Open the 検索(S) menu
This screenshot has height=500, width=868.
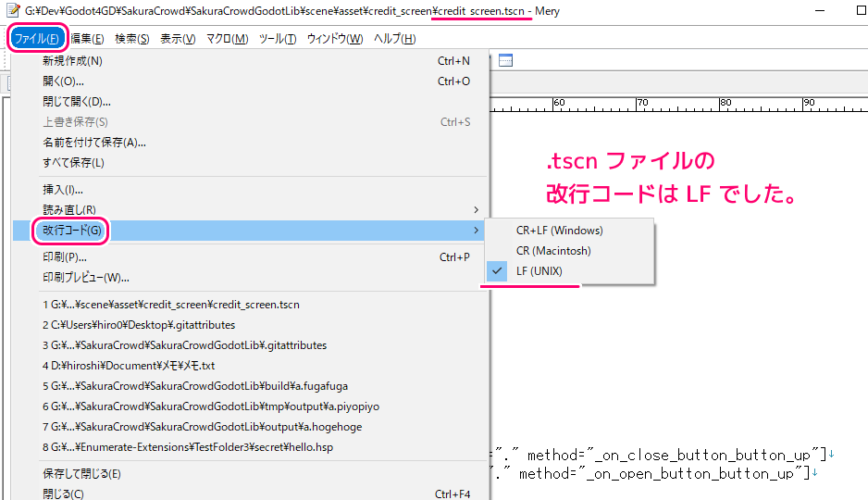tap(131, 39)
